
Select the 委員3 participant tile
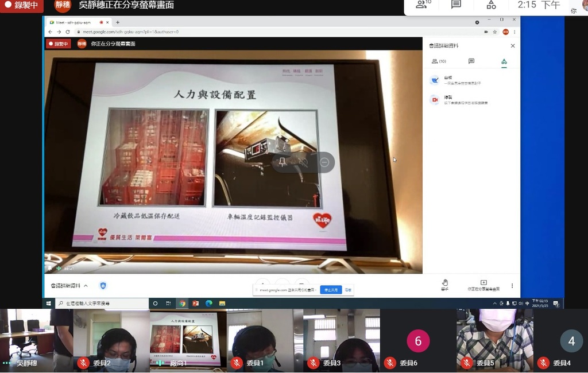[x=342, y=340]
